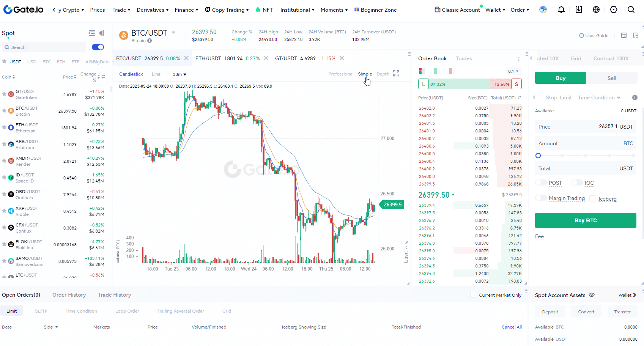Select the S short ratio button
Image resolution: width=644 pixels, height=346 pixels.
point(516,84)
